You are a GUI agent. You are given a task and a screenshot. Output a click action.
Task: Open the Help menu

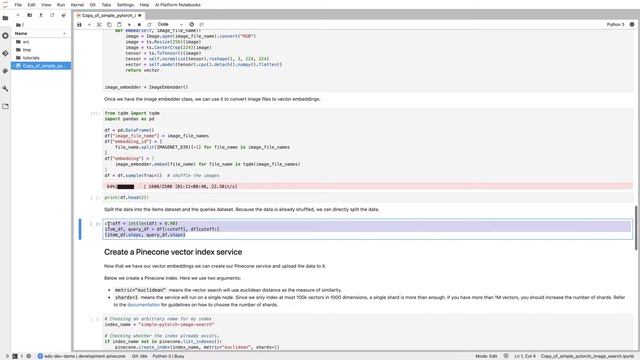pos(144,5)
